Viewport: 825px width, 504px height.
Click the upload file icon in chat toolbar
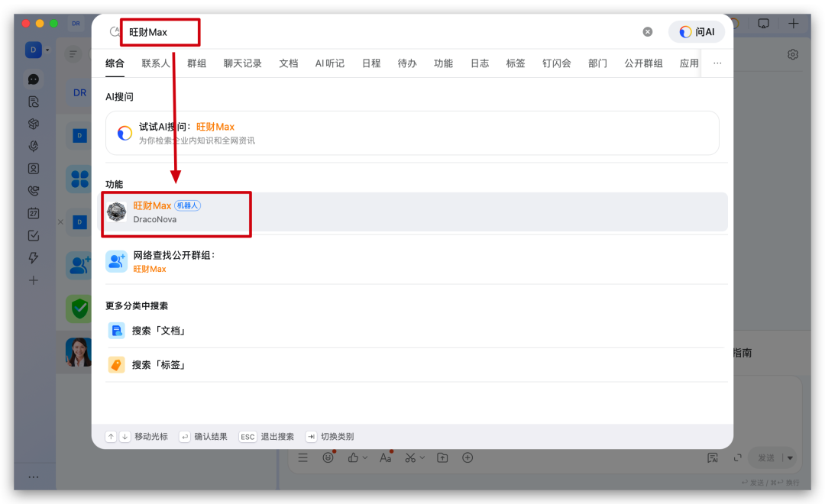click(442, 457)
